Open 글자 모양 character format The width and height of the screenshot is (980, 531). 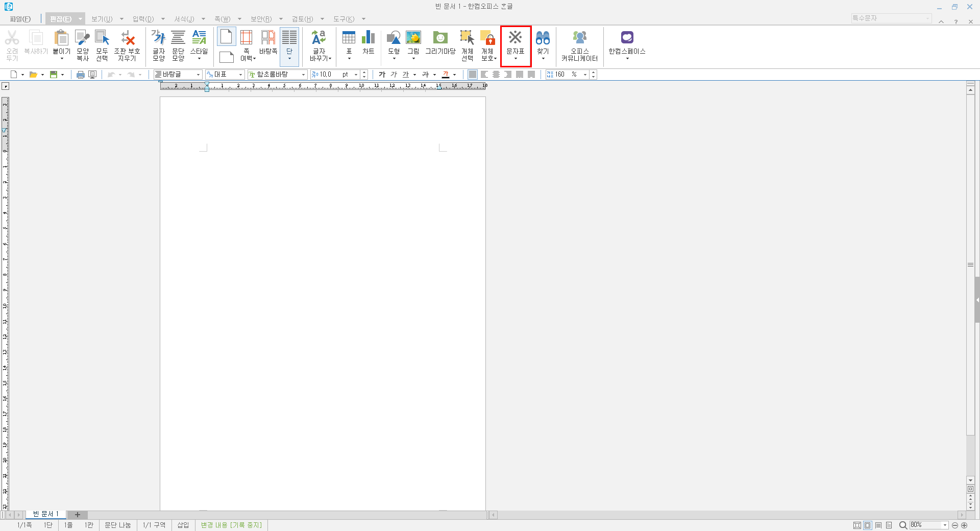159,46
